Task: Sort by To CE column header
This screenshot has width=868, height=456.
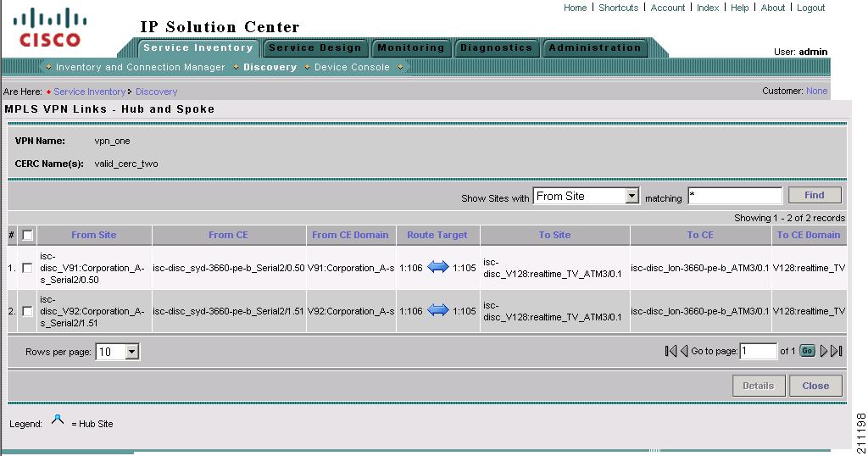Action: (700, 235)
